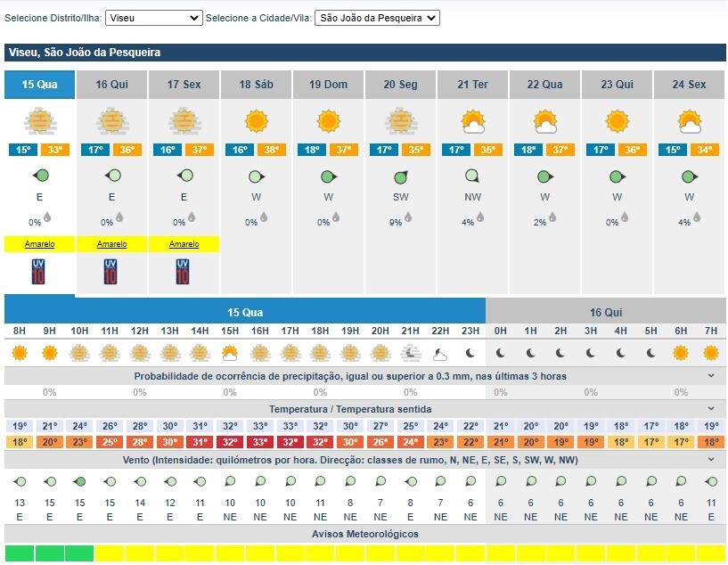The width and height of the screenshot is (728, 565).
Task: Open the Amarelo warning link under 17 Sex
Action: click(x=184, y=244)
